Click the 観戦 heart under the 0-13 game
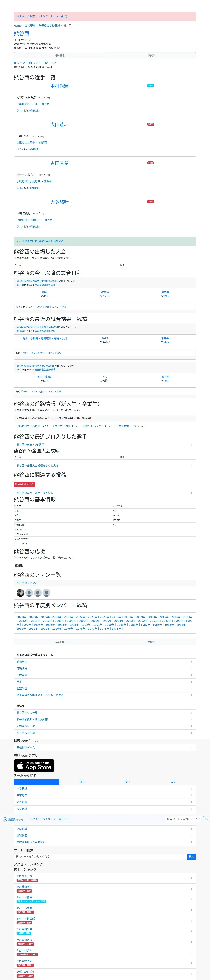The width and height of the screenshot is (210, 980). coord(22,353)
